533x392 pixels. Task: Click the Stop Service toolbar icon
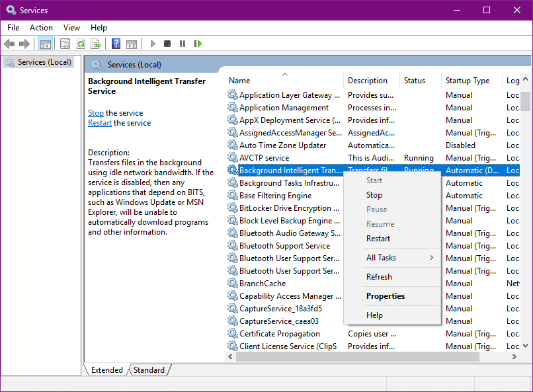167,44
